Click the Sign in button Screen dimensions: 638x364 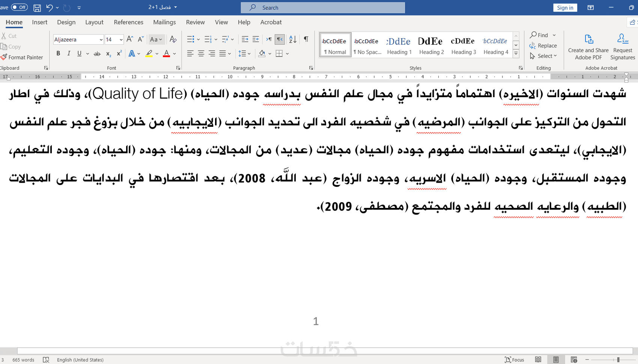[565, 8]
